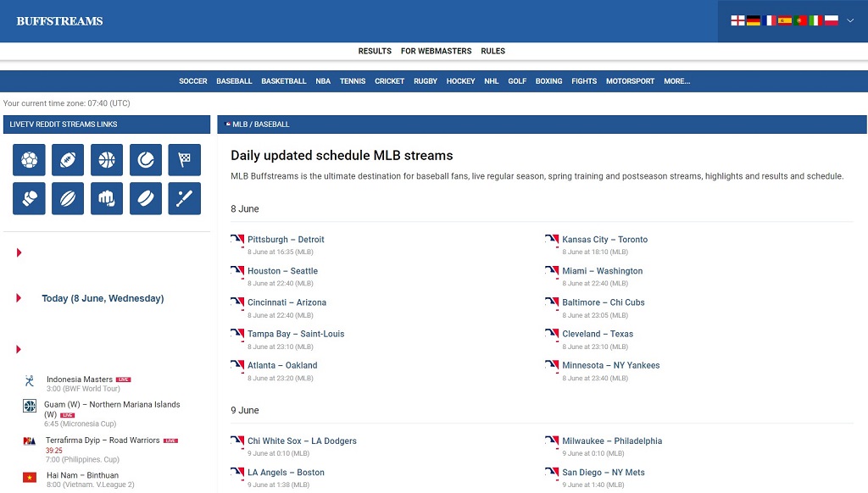Open the Baltimore – Chi Cubs stream link
The image size is (868, 493).
pos(604,302)
